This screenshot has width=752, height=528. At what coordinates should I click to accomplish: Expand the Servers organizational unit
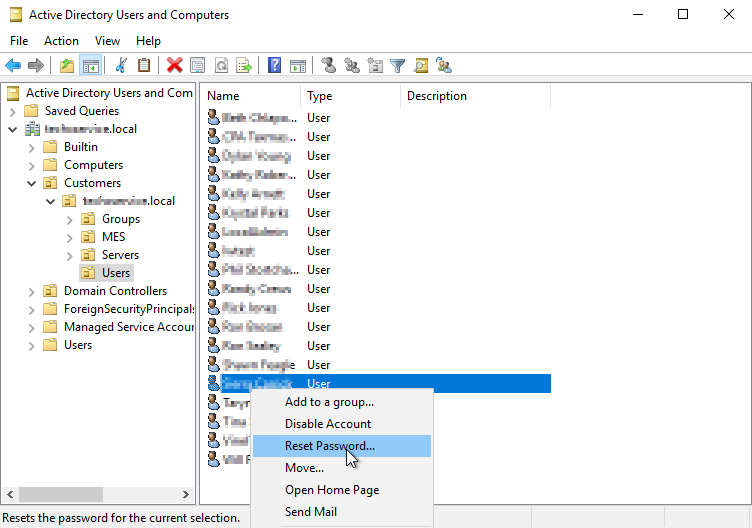(x=70, y=256)
